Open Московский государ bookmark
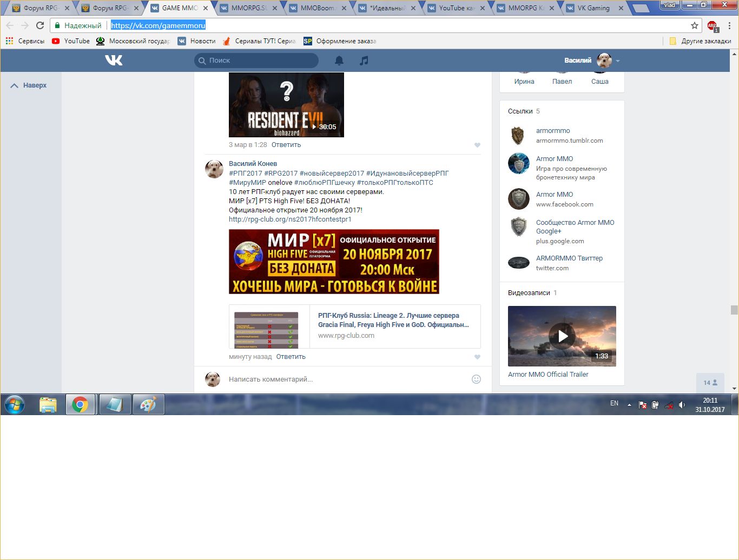 coord(133,41)
